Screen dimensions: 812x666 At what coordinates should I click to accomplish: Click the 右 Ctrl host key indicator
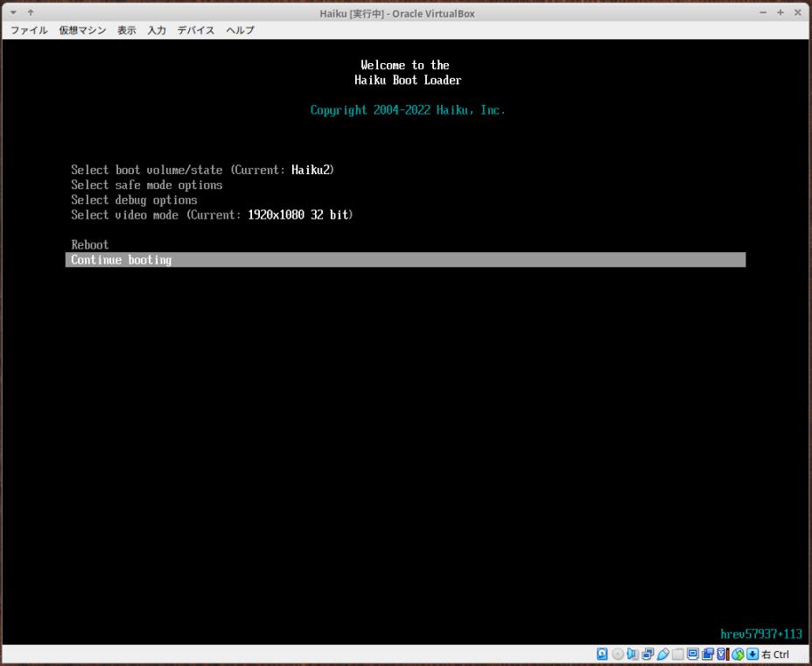(775, 655)
